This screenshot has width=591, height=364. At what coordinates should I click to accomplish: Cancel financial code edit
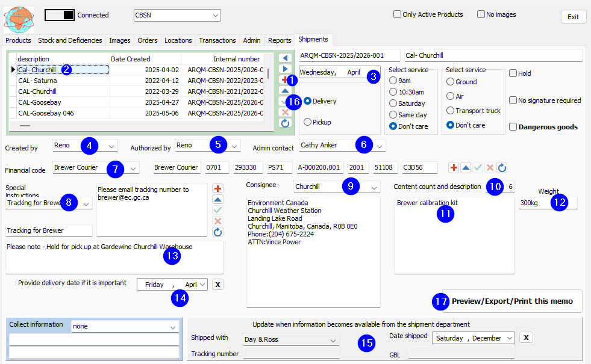(x=490, y=167)
